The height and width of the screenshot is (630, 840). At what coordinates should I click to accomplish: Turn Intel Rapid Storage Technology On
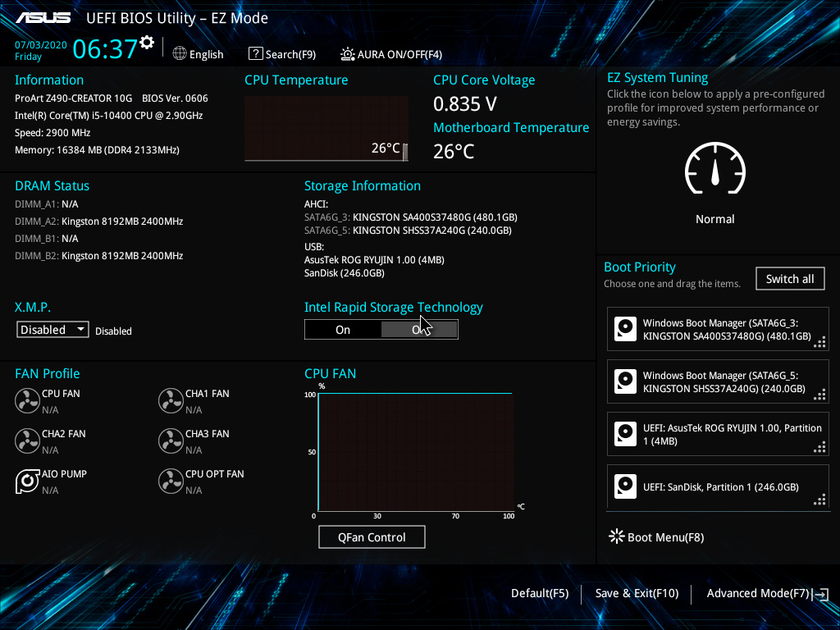coord(343,330)
